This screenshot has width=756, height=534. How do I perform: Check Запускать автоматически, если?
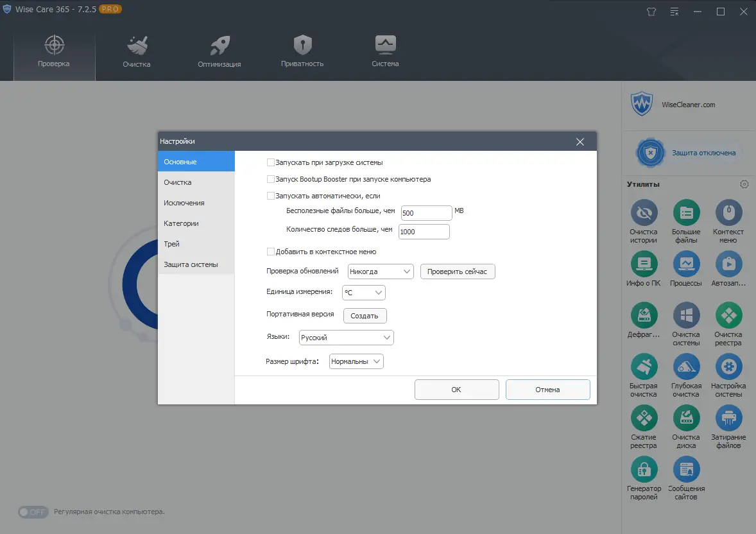coord(270,196)
